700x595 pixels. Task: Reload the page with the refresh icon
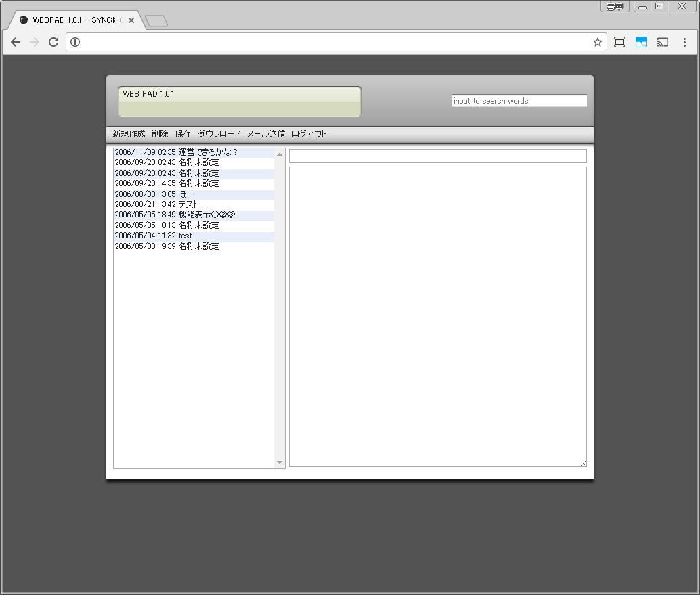(x=53, y=42)
